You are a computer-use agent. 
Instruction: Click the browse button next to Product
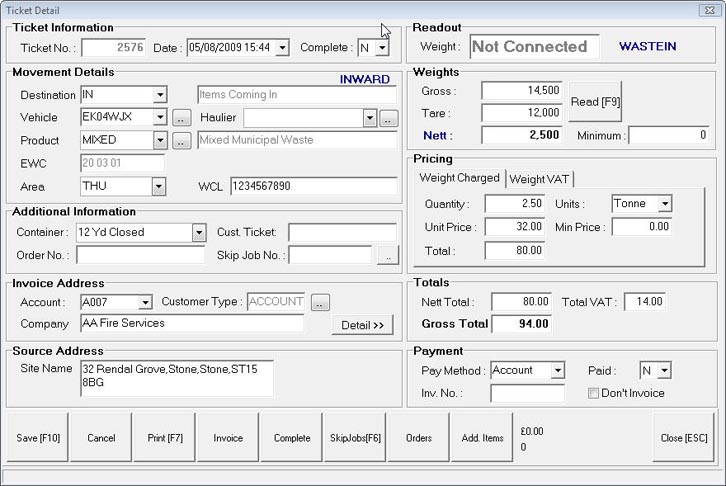181,141
